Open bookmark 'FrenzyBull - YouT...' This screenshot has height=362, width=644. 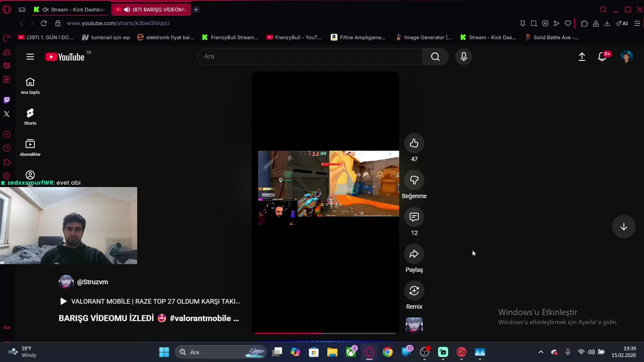(x=294, y=37)
